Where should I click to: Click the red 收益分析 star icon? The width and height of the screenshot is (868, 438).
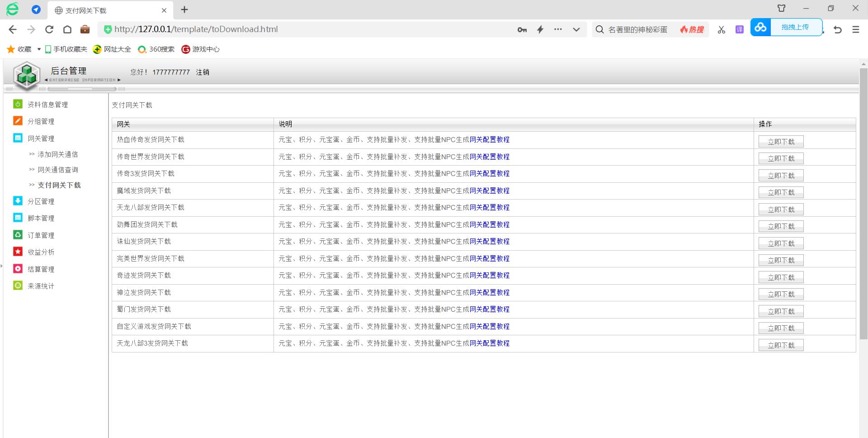click(18, 252)
